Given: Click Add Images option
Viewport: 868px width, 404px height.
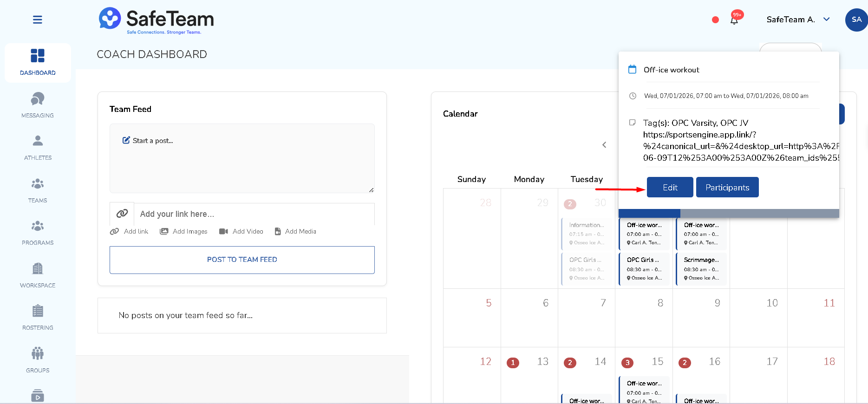Looking at the screenshot, I should pos(184,231).
